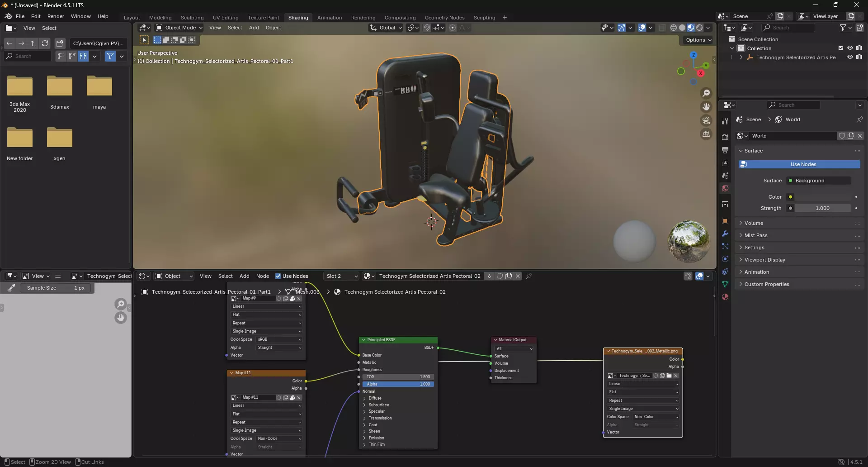Switch viewport to material preview shading

pos(691,28)
